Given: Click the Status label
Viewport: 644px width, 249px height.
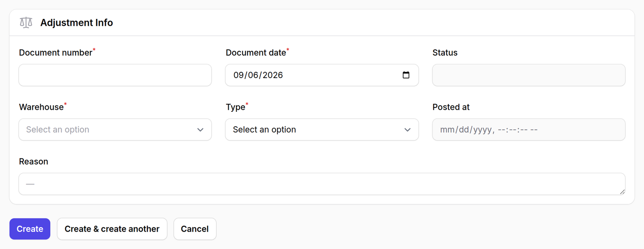Looking at the screenshot, I should (x=445, y=53).
